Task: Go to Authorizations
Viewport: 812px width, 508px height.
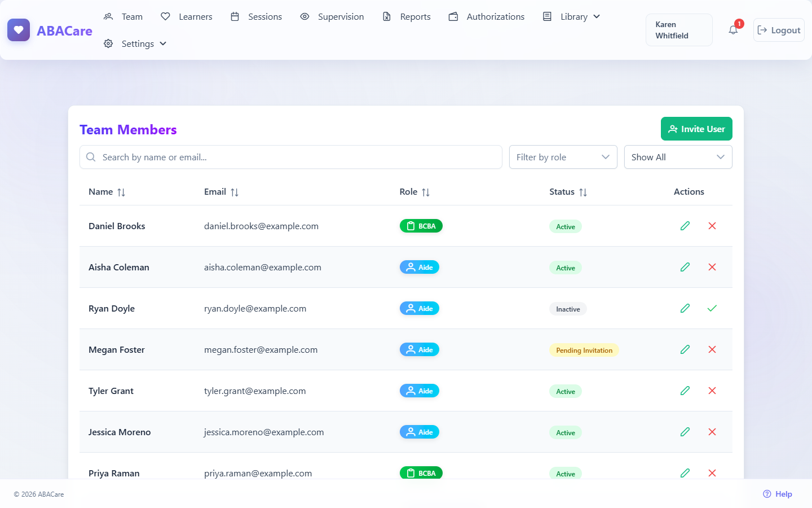Action: (487, 17)
